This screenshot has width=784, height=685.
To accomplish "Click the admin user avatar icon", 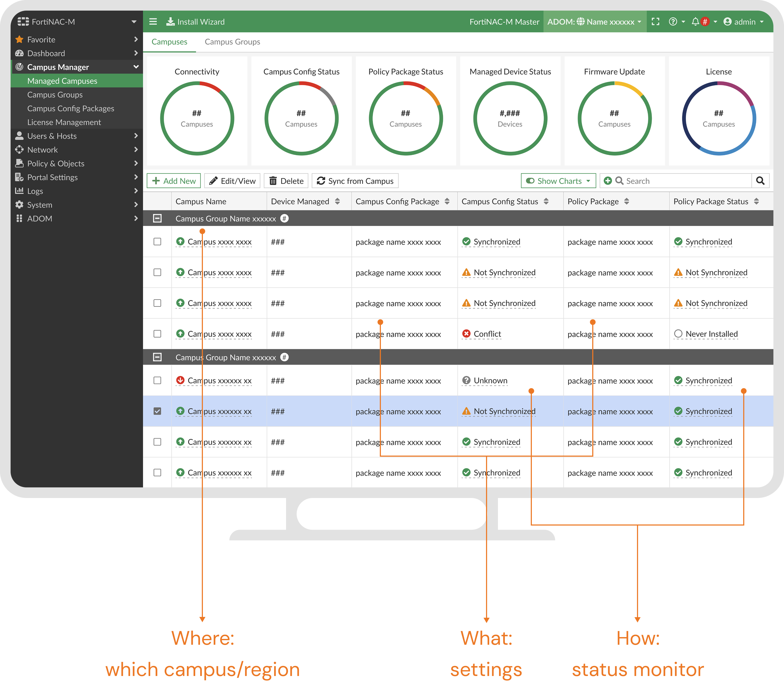I will pyautogui.click(x=727, y=22).
